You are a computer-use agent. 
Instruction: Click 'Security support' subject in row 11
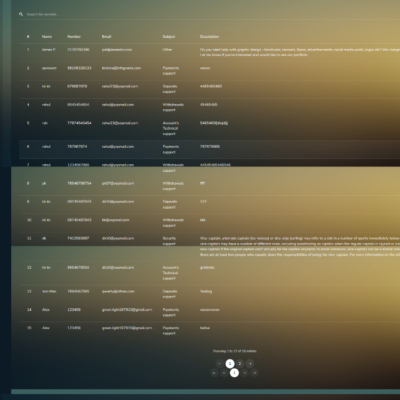[x=169, y=241]
